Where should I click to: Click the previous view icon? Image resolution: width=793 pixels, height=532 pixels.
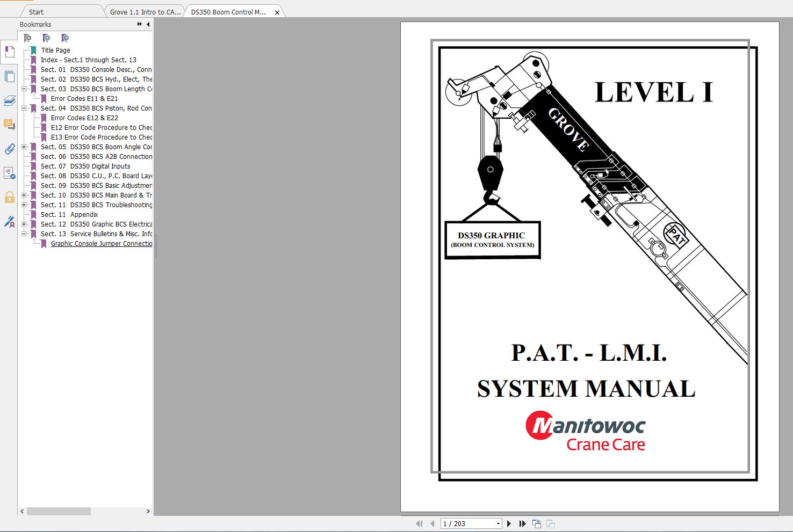pyautogui.click(x=536, y=523)
